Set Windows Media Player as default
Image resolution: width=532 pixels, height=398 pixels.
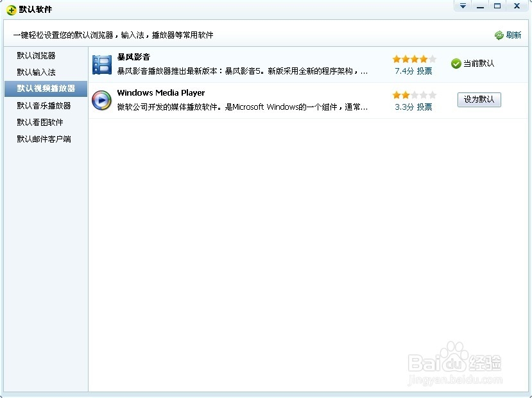479,99
